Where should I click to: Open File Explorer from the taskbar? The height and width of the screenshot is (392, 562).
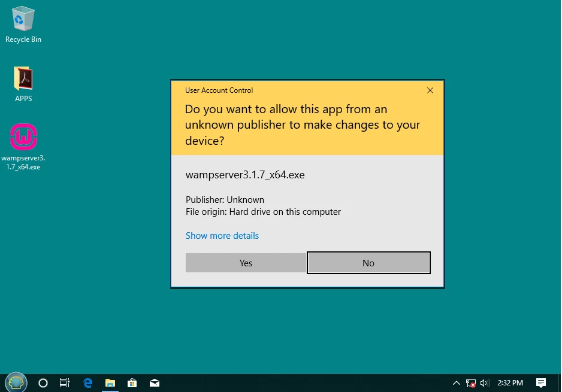coord(110,383)
